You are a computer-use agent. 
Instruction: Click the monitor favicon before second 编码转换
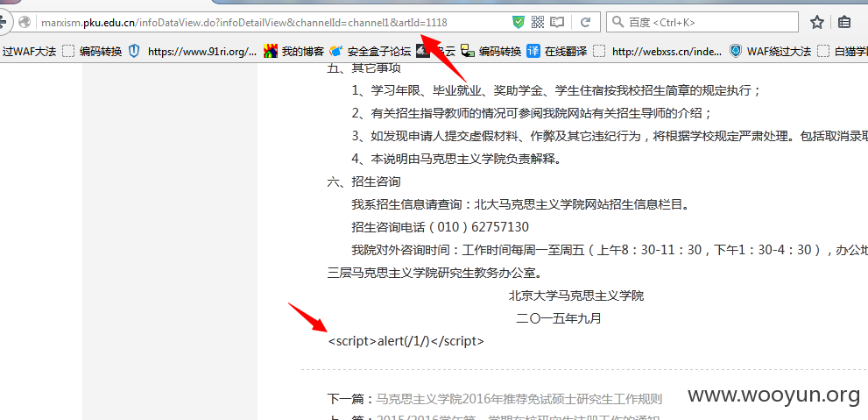click(469, 52)
